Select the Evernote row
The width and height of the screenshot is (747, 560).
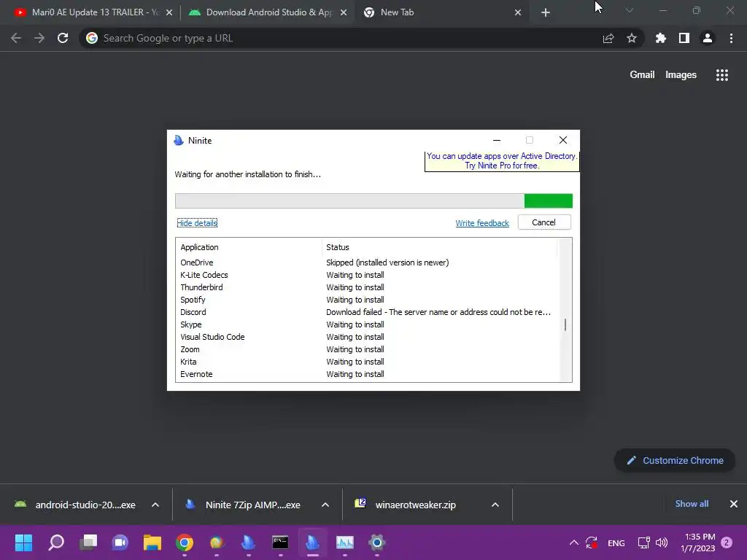[x=367, y=374]
